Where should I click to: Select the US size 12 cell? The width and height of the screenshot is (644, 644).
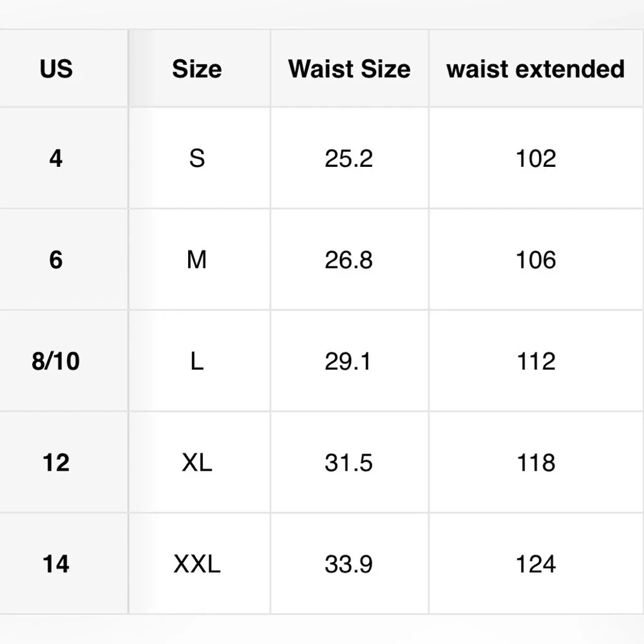[56, 462]
